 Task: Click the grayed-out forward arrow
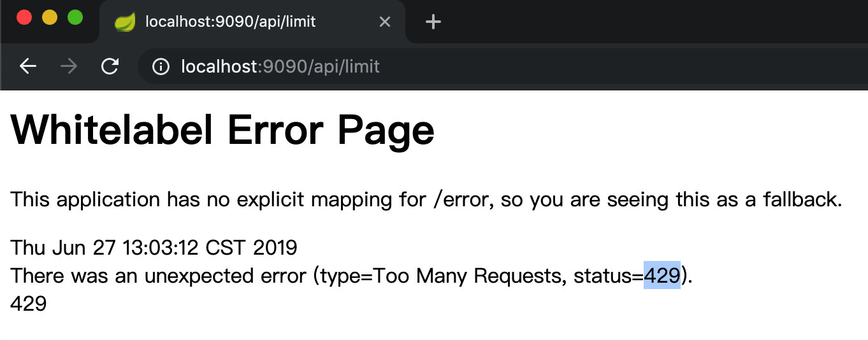pyautogui.click(x=69, y=66)
